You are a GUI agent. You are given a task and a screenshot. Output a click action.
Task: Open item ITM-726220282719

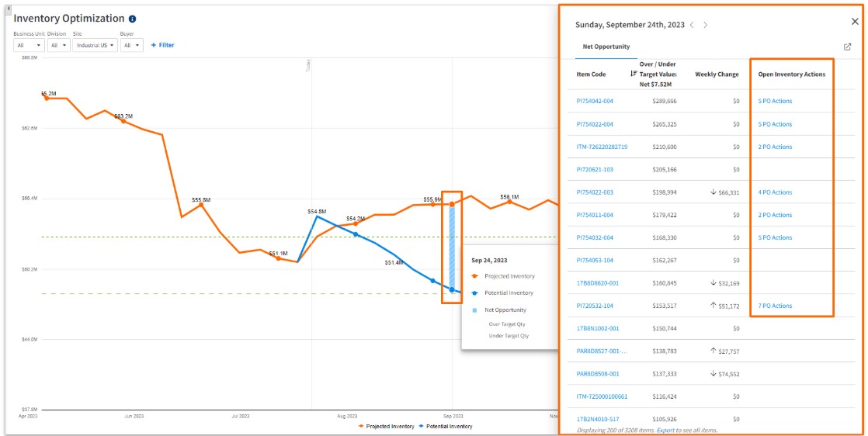click(x=602, y=147)
